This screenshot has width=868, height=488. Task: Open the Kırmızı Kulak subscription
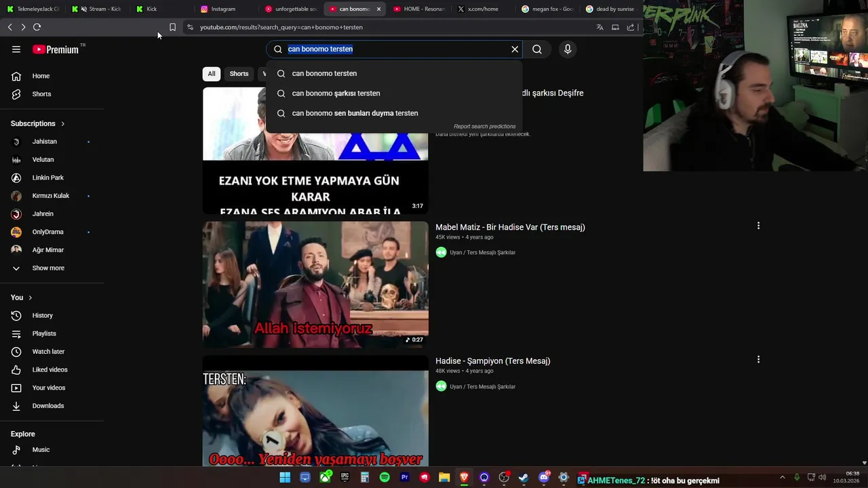coord(52,196)
